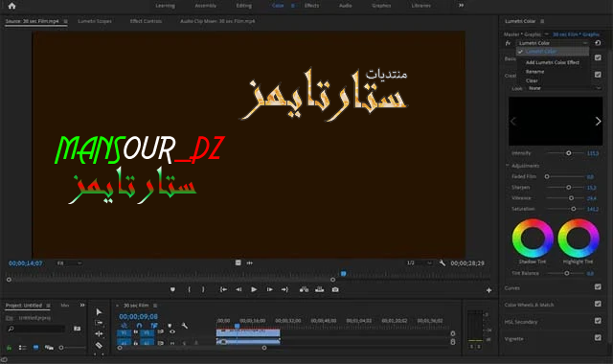Choose Add Lumetri Color Effect
This screenshot has height=364, width=613.
pyautogui.click(x=553, y=62)
